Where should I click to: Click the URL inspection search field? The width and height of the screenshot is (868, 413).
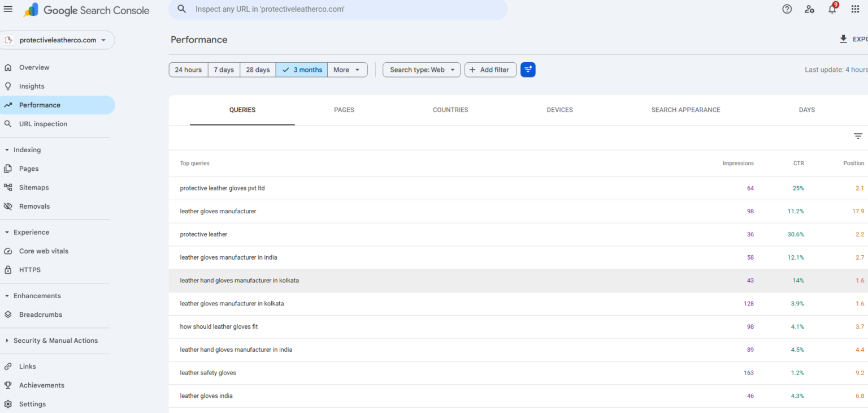click(x=338, y=10)
